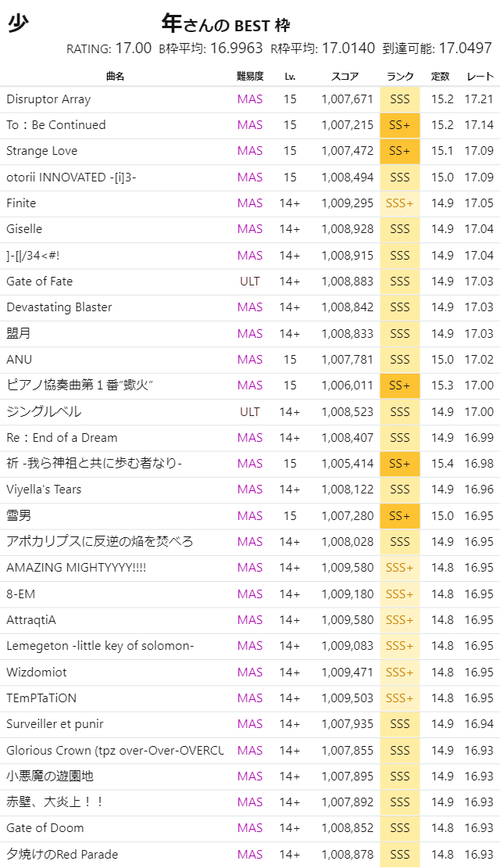Open the Gate of Fate song row
This screenshot has height=868, width=500.
pos(40,281)
